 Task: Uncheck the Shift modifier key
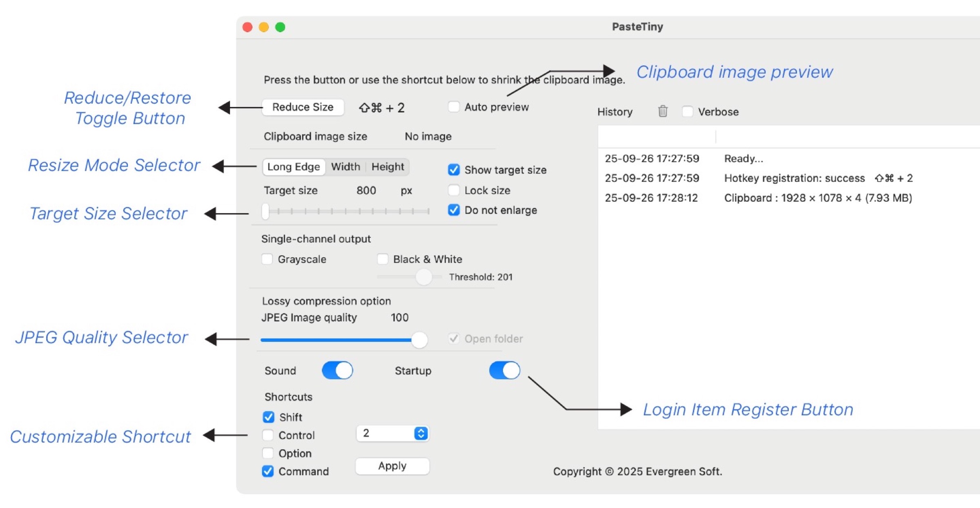[x=268, y=417]
